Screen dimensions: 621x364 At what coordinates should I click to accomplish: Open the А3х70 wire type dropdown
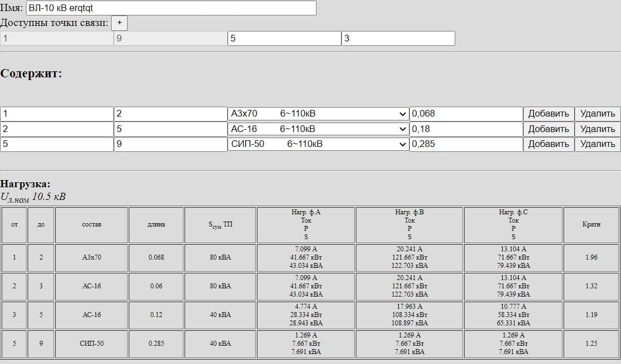(318, 114)
